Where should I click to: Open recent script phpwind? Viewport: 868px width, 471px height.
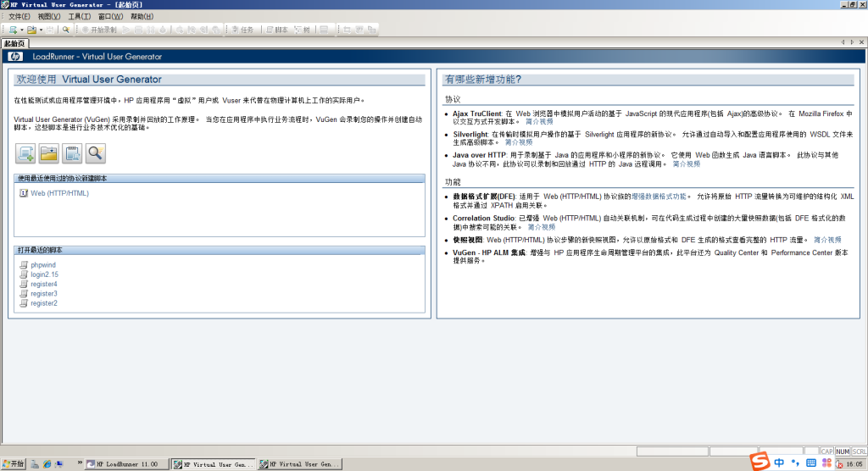pos(43,265)
